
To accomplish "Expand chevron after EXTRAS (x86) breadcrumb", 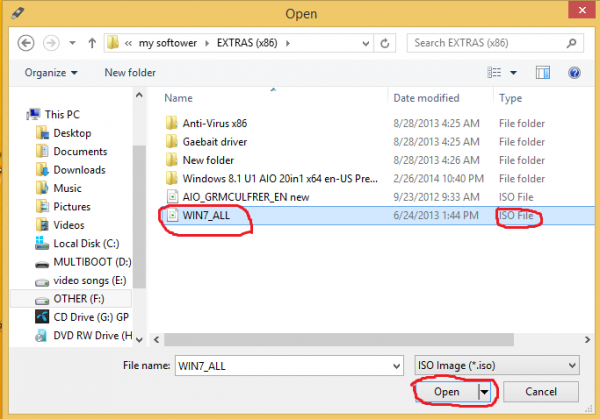I will pos(288,43).
